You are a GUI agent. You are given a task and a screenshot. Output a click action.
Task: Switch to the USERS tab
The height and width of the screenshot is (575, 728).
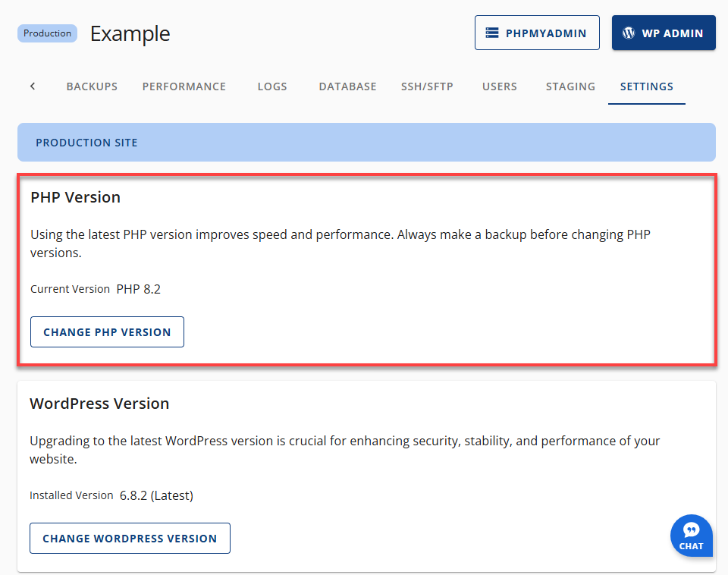point(499,86)
